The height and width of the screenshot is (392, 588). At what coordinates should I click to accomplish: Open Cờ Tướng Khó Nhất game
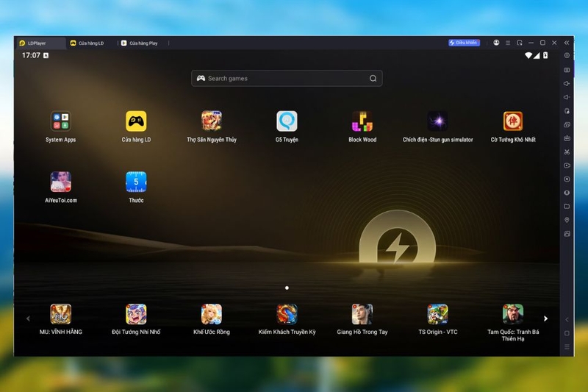pos(513,121)
